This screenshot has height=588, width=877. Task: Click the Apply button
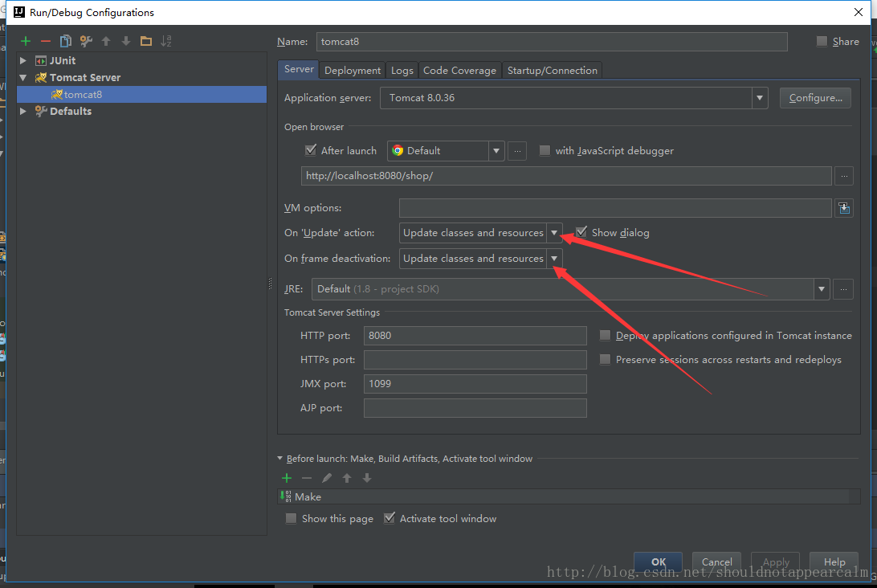(775, 561)
